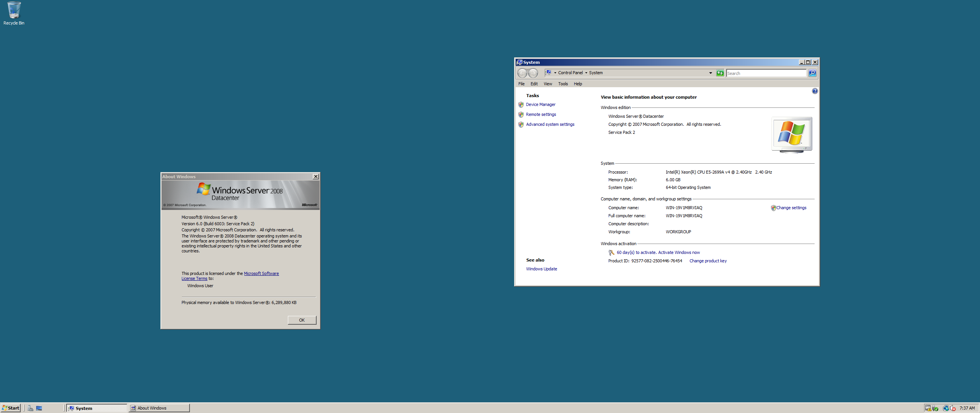Click the Windows logo monitor image
This screenshot has width=980, height=413.
(792, 135)
